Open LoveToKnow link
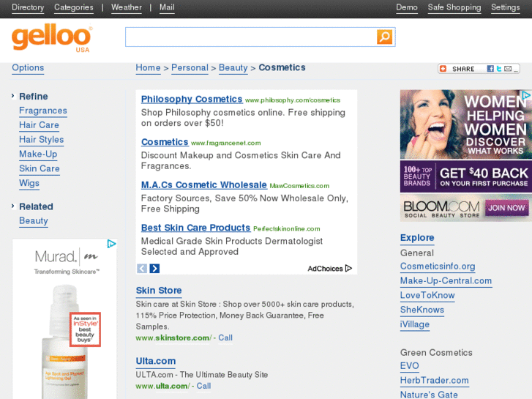The image size is (532, 399). pyautogui.click(x=427, y=296)
